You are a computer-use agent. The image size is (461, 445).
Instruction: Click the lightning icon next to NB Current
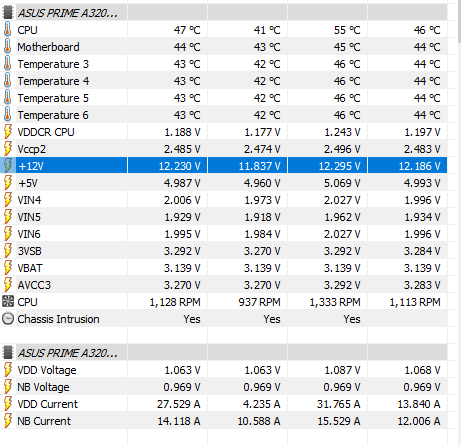point(7,421)
